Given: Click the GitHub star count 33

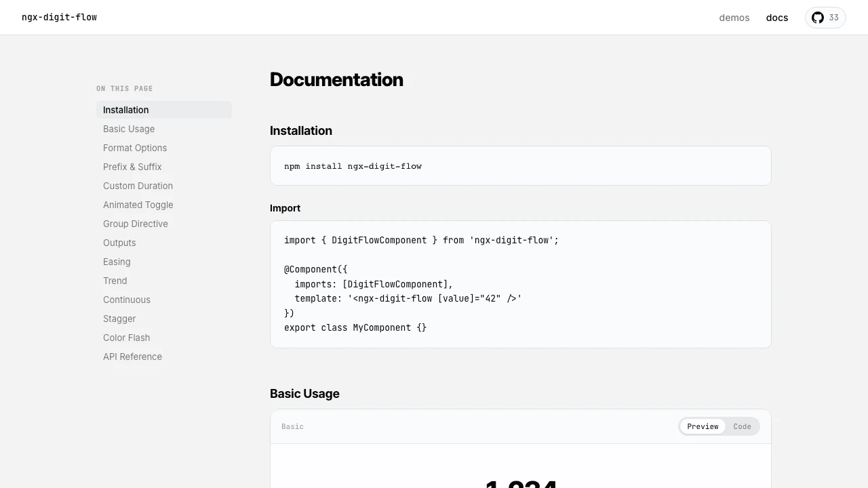Looking at the screenshot, I should [x=833, y=18].
